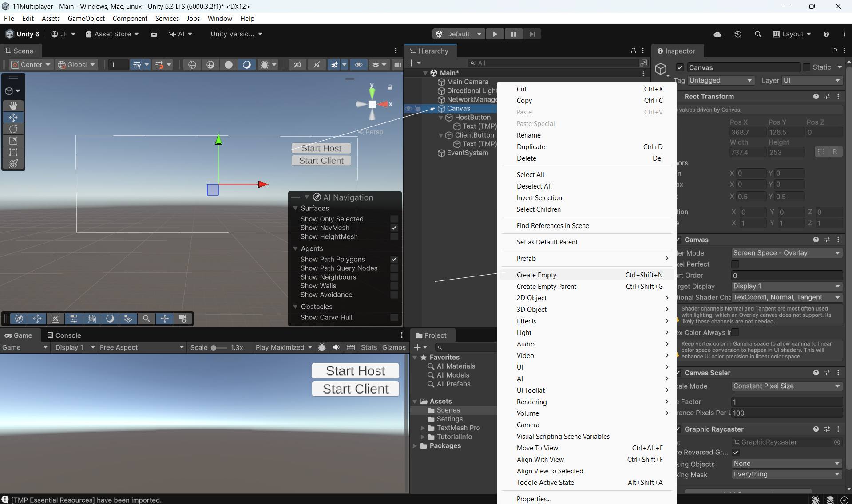Screen dimensions: 852x504
Task: Enable Show Only Selected checkbox
Action: tap(394, 219)
